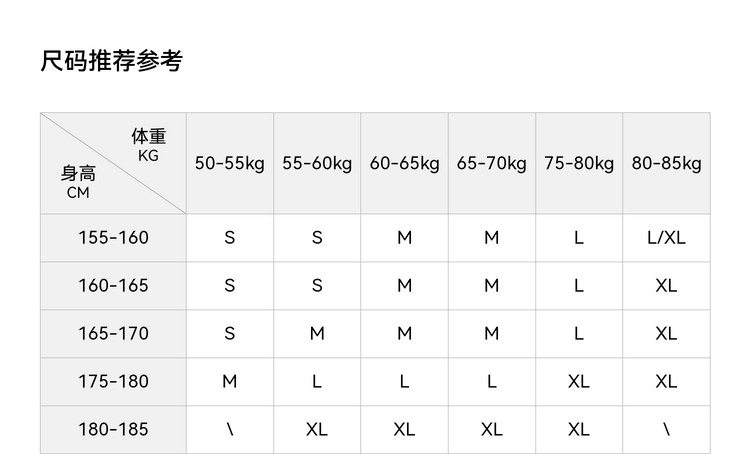Select the 180-185 height row label
The width and height of the screenshot is (750, 454).
click(113, 430)
